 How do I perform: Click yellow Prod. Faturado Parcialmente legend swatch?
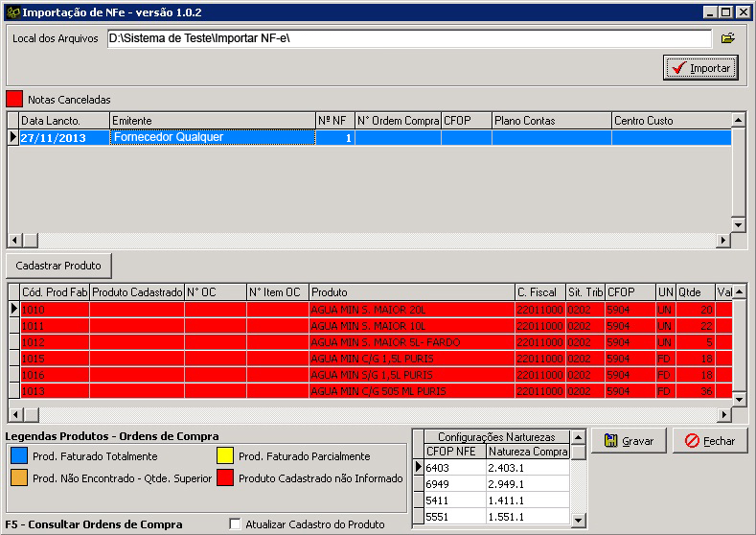coord(225,456)
